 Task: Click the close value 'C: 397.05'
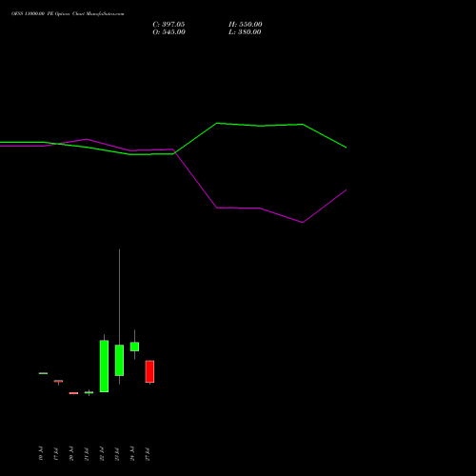169,25
